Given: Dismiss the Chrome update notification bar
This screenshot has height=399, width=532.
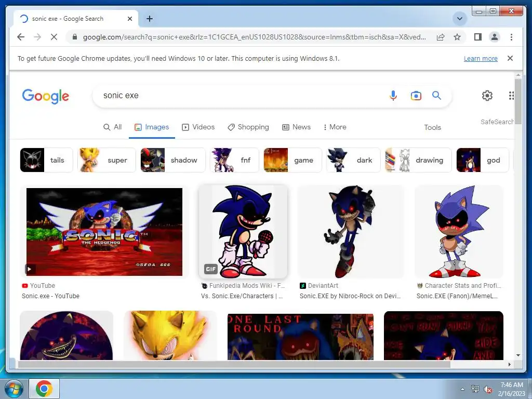Looking at the screenshot, I should [x=510, y=58].
